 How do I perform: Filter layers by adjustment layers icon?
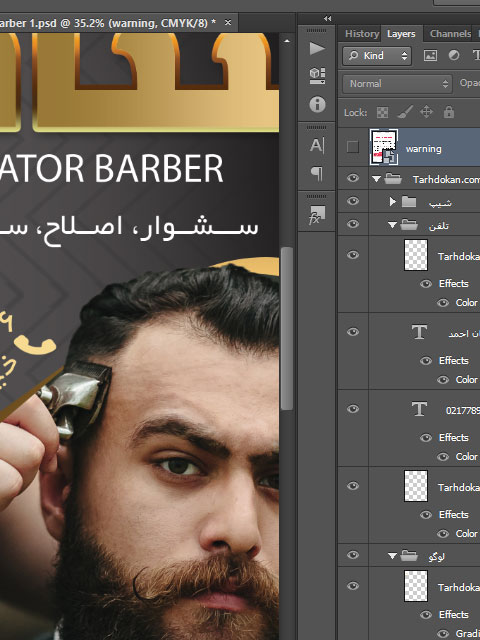pyautogui.click(x=453, y=55)
